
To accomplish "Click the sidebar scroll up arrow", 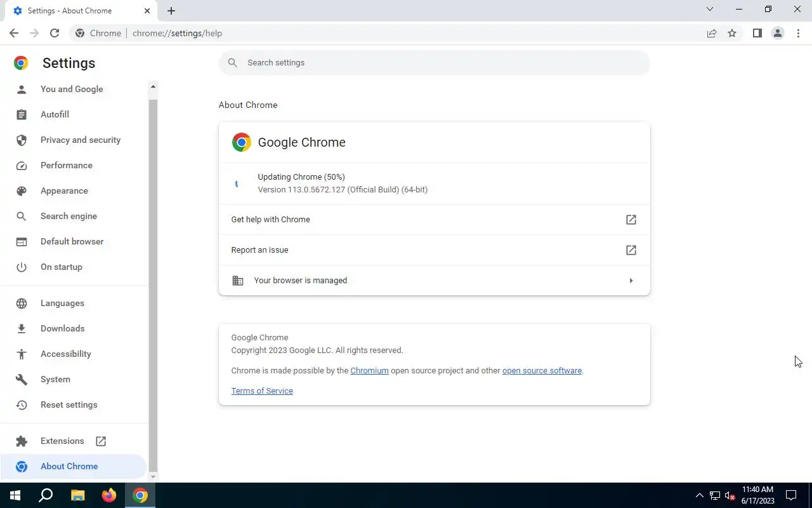I will point(153,86).
